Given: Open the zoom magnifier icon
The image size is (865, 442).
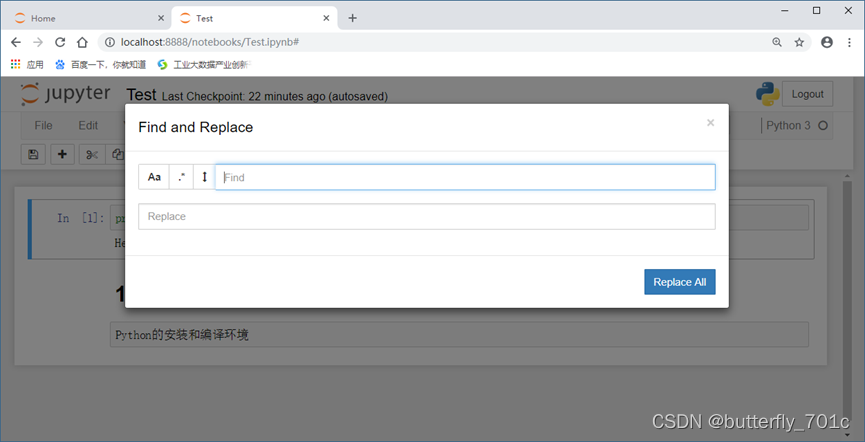Looking at the screenshot, I should (x=777, y=42).
